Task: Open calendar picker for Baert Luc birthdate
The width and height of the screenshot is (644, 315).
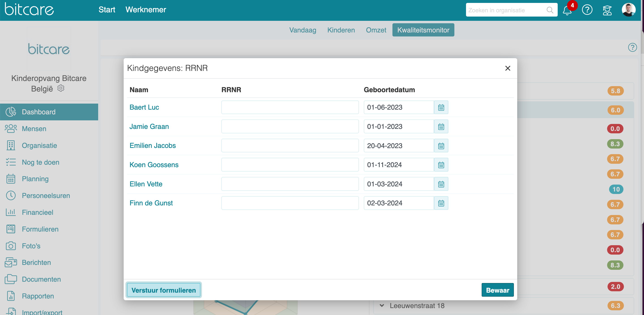Action: 441,107
